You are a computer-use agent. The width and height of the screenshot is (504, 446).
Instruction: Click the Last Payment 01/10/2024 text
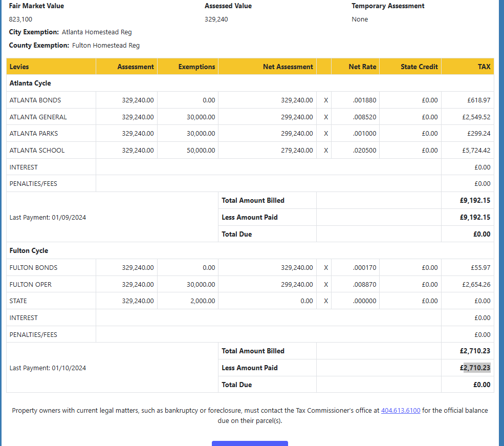click(48, 368)
